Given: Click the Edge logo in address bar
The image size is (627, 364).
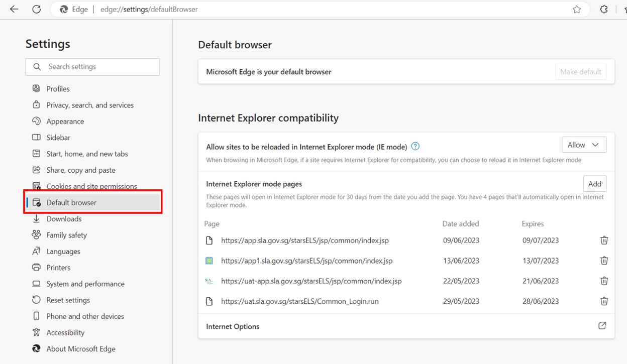Looking at the screenshot, I should (64, 9).
